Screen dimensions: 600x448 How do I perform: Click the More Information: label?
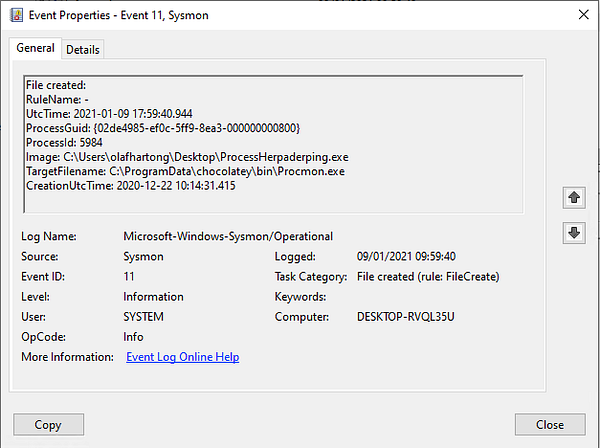coord(67,357)
